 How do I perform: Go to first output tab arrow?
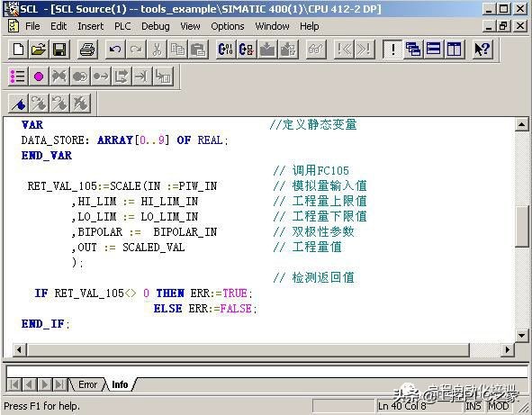point(14,384)
